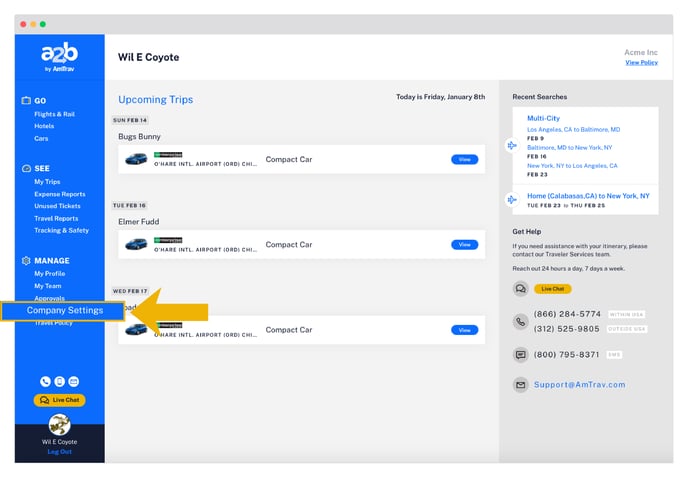Click the phone icon in the sidebar
Image resolution: width=688 pixels, height=478 pixels.
click(46, 381)
